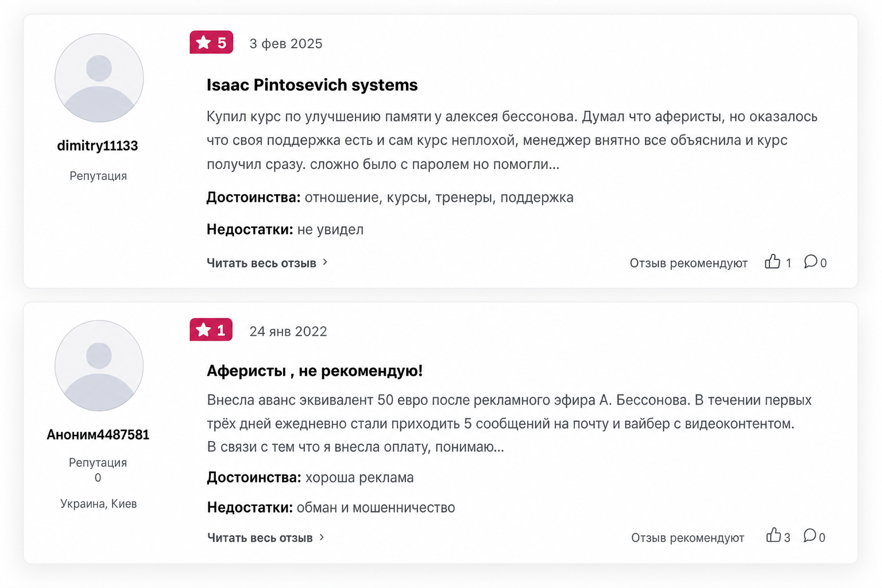This screenshot has width=882, height=588.
Task: Click Отзыв рекомендуют on first review
Action: [688, 263]
